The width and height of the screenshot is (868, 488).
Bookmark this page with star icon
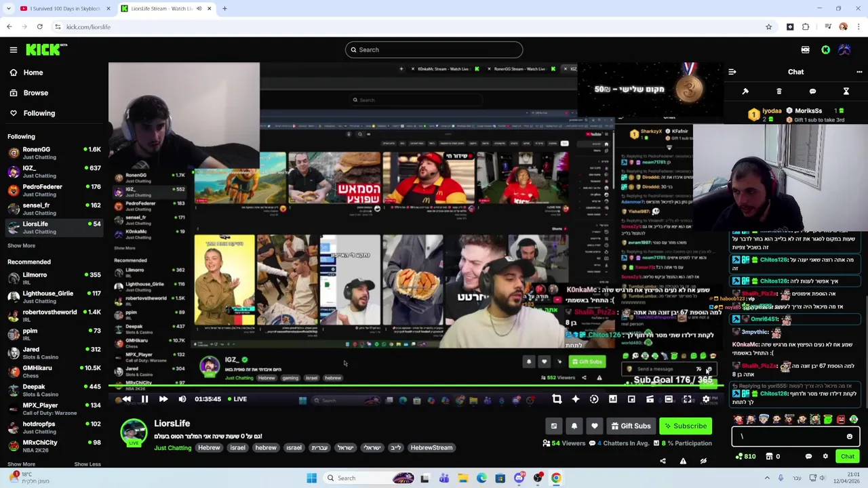[768, 27]
